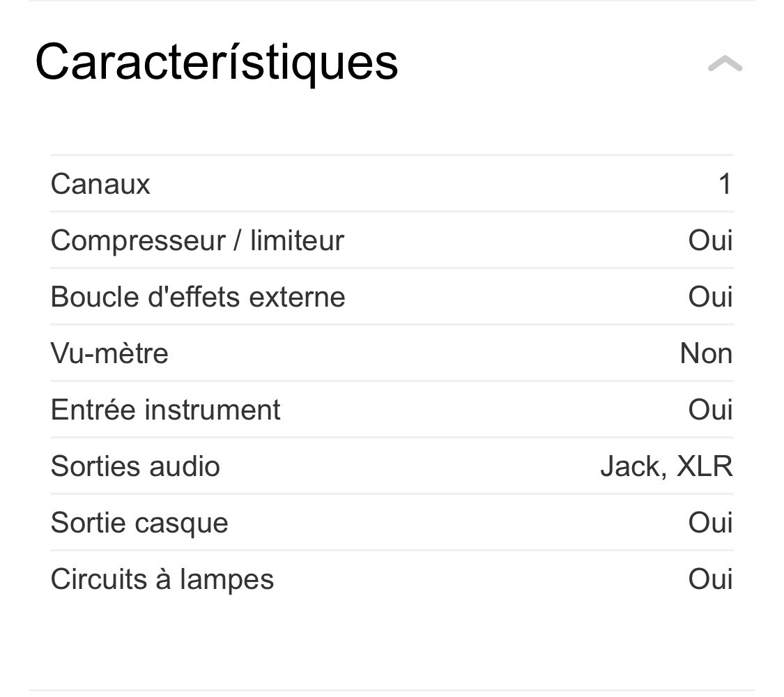Image resolution: width=784 pixels, height=697 pixels.
Task: Select the Sorties audio label
Action: tap(135, 467)
